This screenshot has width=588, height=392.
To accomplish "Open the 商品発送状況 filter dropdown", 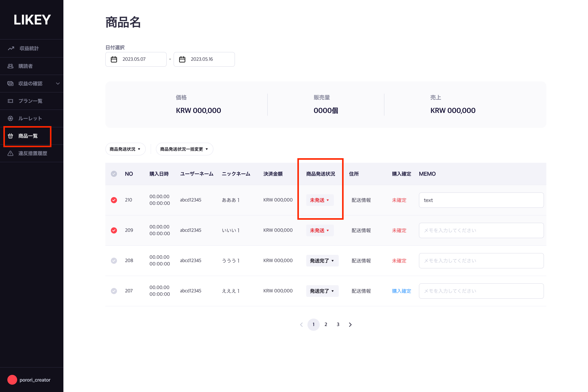I will pos(125,149).
